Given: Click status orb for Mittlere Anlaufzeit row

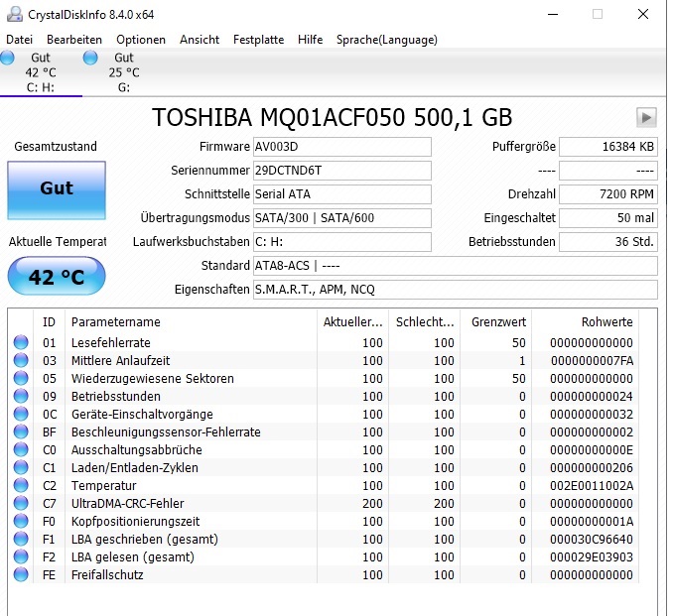Looking at the screenshot, I should pyautogui.click(x=21, y=360).
